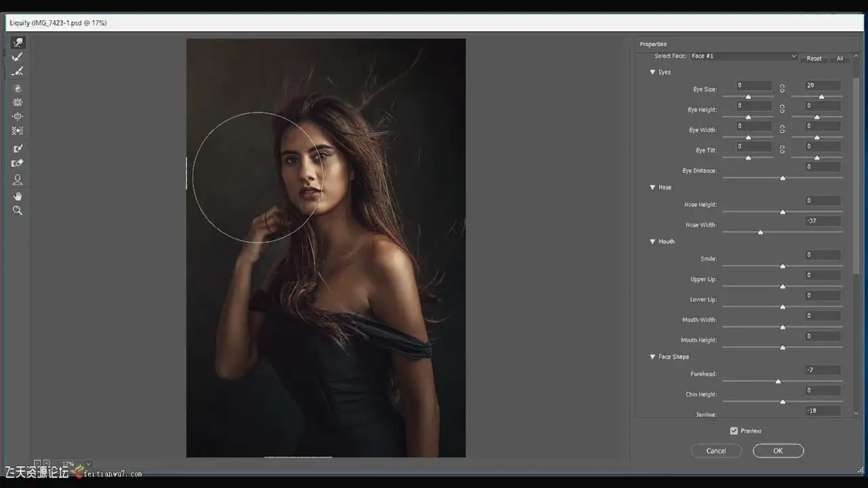868x488 pixels.
Task: Select the Forward Warp tool
Action: point(18,43)
